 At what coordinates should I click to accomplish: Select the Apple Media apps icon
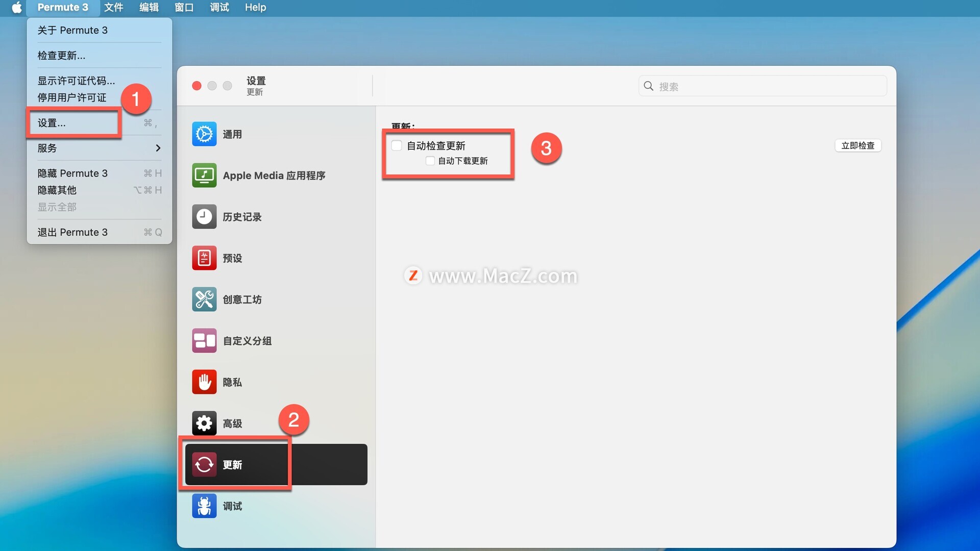[204, 176]
